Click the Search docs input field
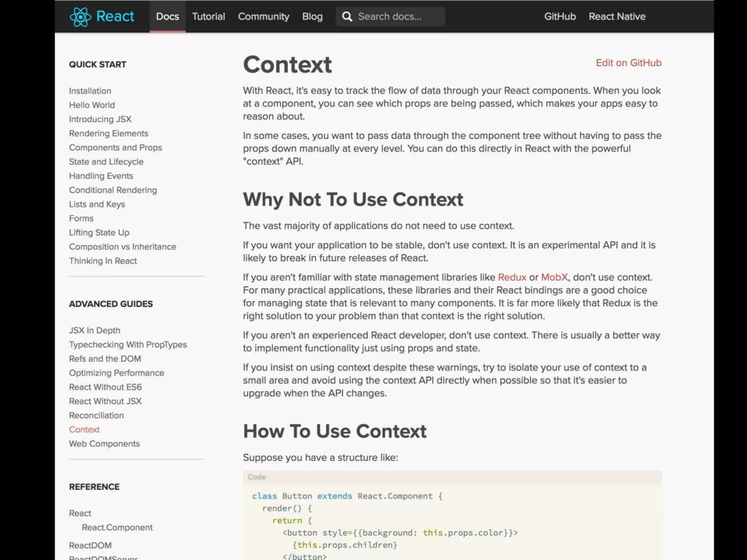Screen dimensions: 747x560 (390, 16)
